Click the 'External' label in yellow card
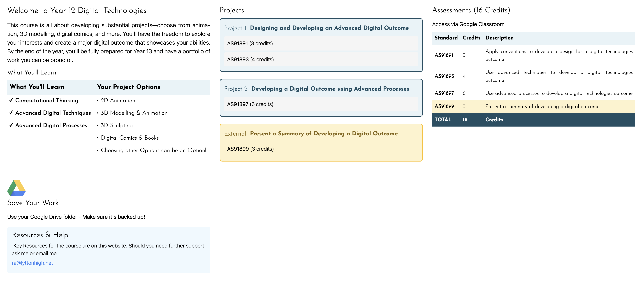Screen dimensions: 644x282 pos(235,134)
